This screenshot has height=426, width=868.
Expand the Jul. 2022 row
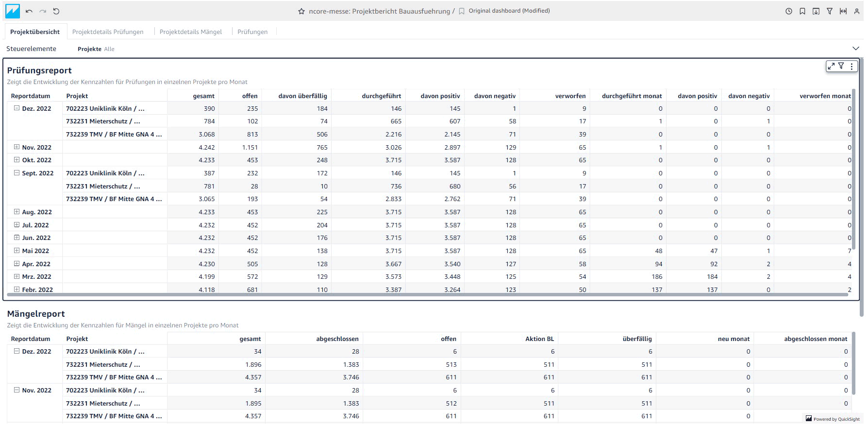click(x=17, y=225)
